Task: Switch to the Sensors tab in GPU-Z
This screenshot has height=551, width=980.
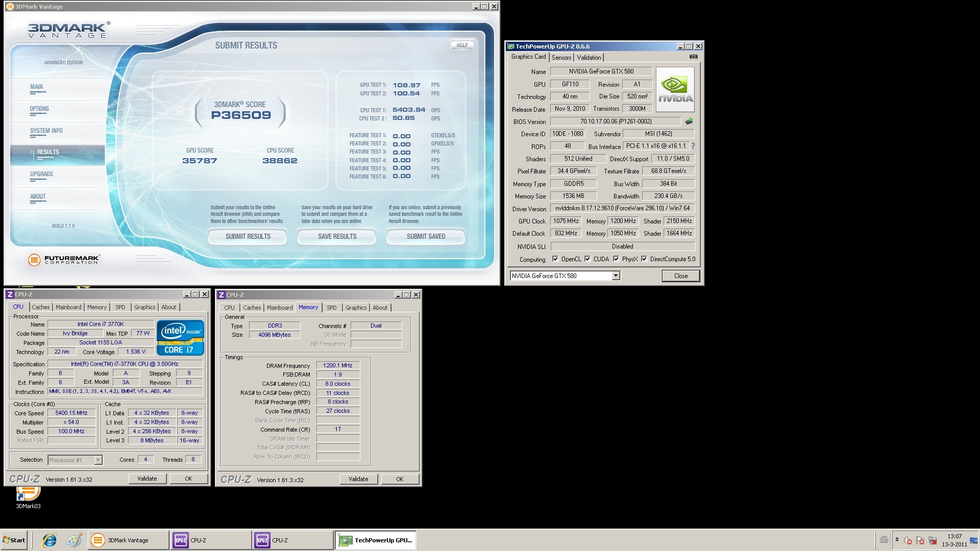Action: [x=561, y=58]
